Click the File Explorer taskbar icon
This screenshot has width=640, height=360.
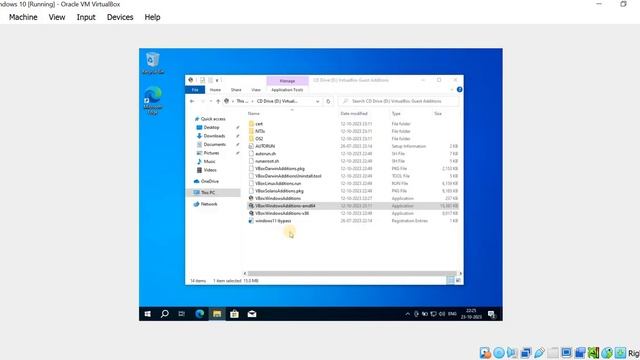click(x=217, y=314)
